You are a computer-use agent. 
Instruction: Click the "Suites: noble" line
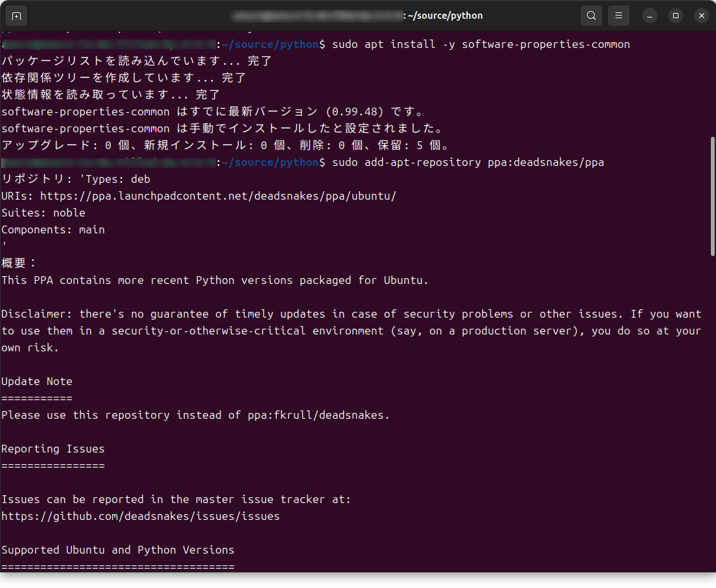[x=43, y=213]
